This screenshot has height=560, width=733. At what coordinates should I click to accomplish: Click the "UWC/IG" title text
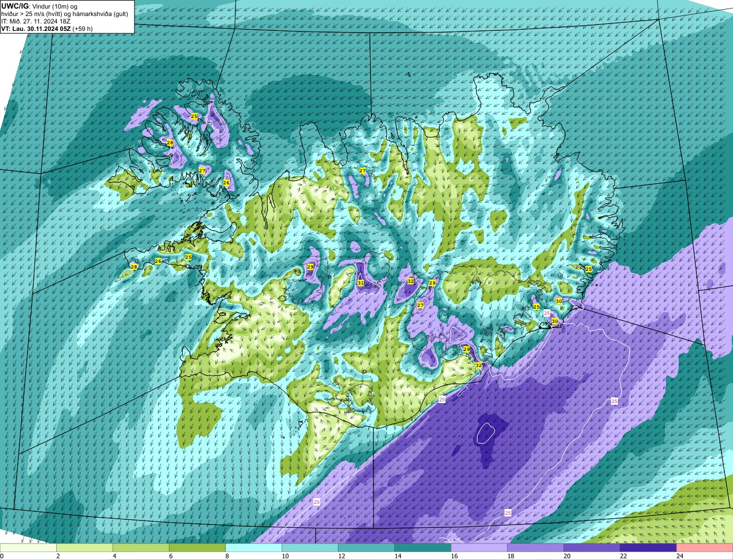tap(14, 6)
